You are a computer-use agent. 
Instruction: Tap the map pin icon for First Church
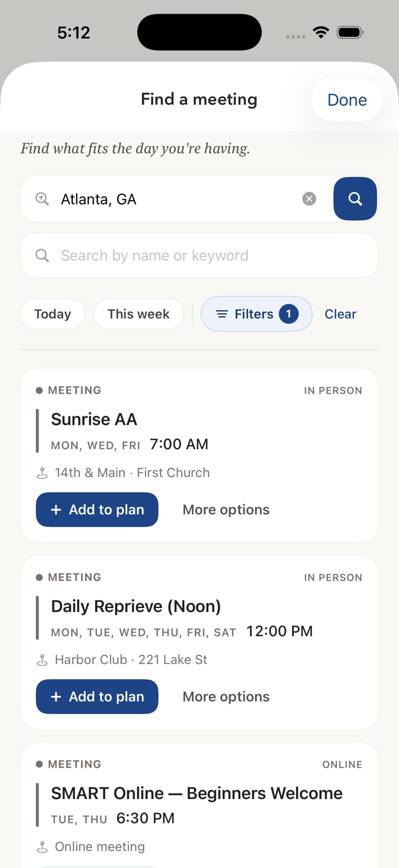[42, 473]
